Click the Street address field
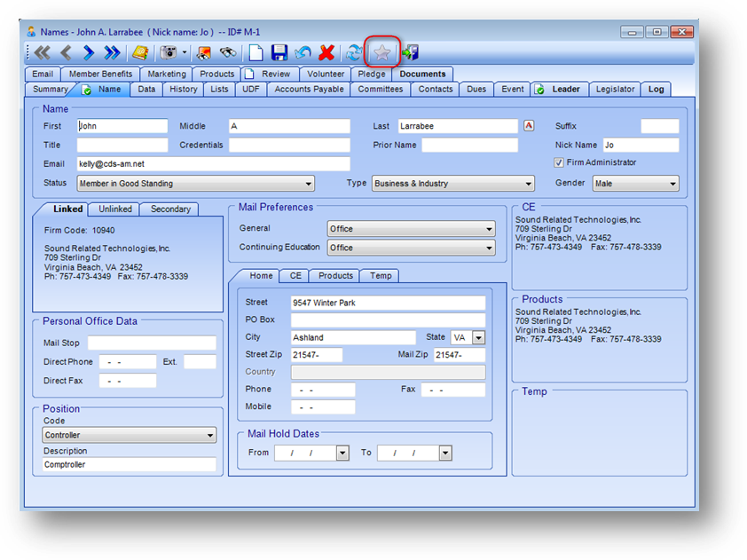The width and height of the screenshot is (747, 560). (388, 304)
